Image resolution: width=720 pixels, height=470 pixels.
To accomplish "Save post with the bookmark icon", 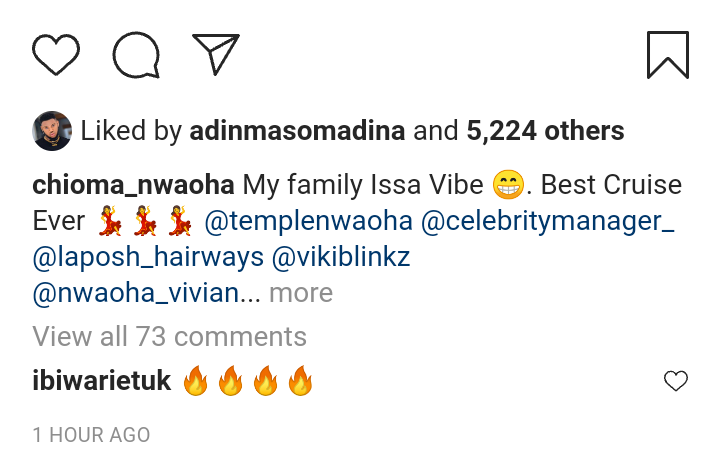I will tap(668, 55).
